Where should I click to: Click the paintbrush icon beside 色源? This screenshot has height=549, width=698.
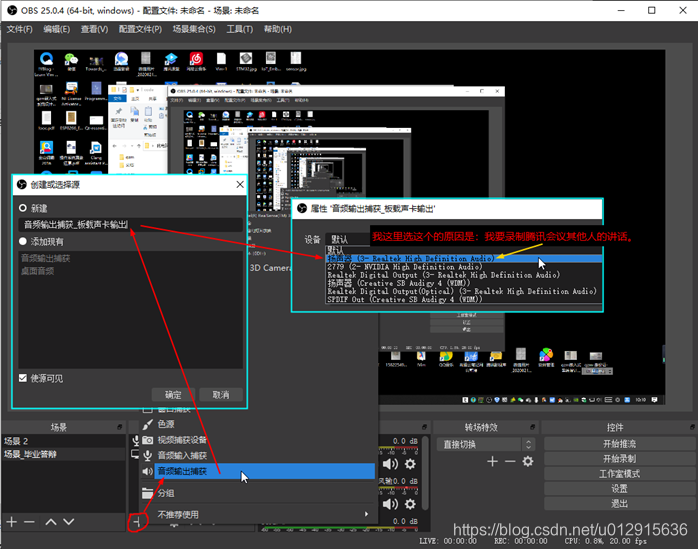[x=148, y=424]
